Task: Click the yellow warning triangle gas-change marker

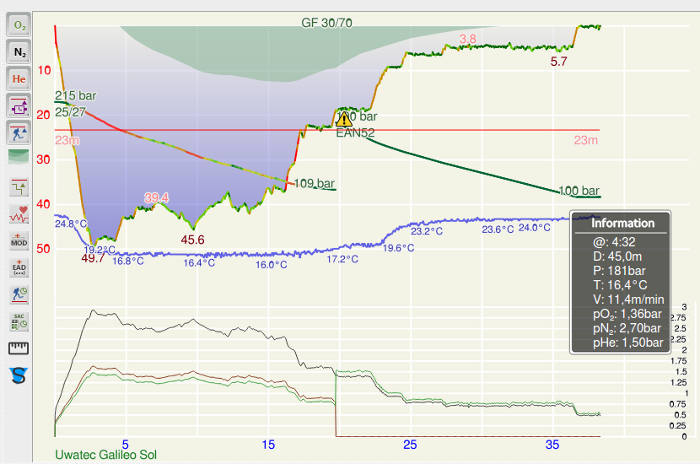Action: point(345,118)
